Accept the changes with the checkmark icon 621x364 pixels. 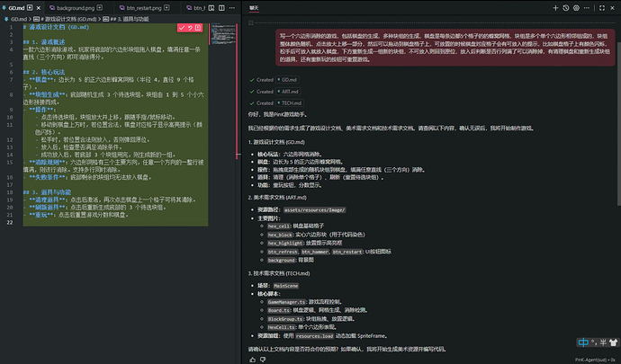[182, 28]
